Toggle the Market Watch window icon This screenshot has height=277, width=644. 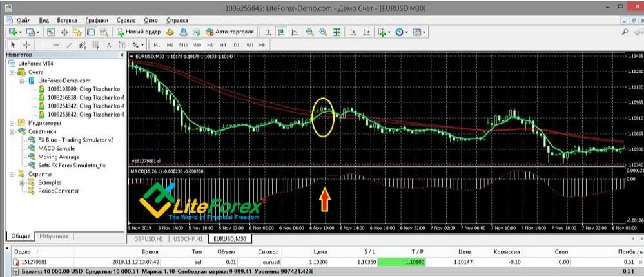point(51,32)
